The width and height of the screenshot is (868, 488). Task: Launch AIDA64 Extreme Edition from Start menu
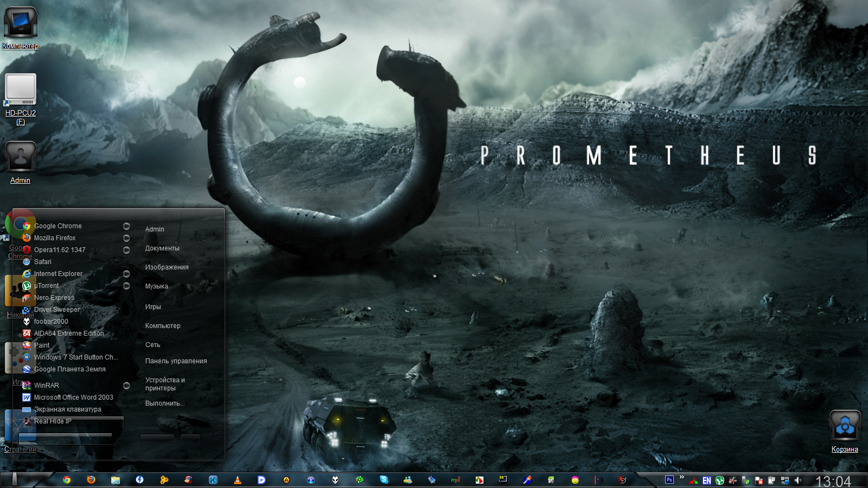68,333
